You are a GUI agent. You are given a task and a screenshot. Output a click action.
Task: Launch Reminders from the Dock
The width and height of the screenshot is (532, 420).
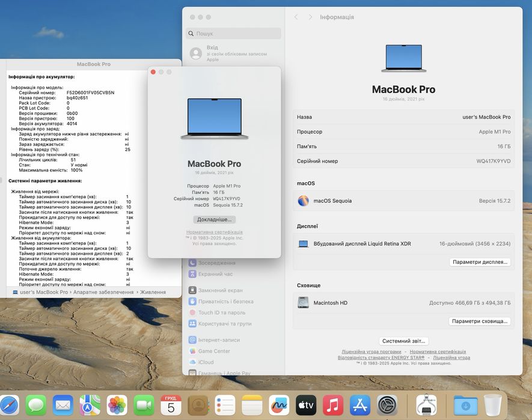coord(225,405)
